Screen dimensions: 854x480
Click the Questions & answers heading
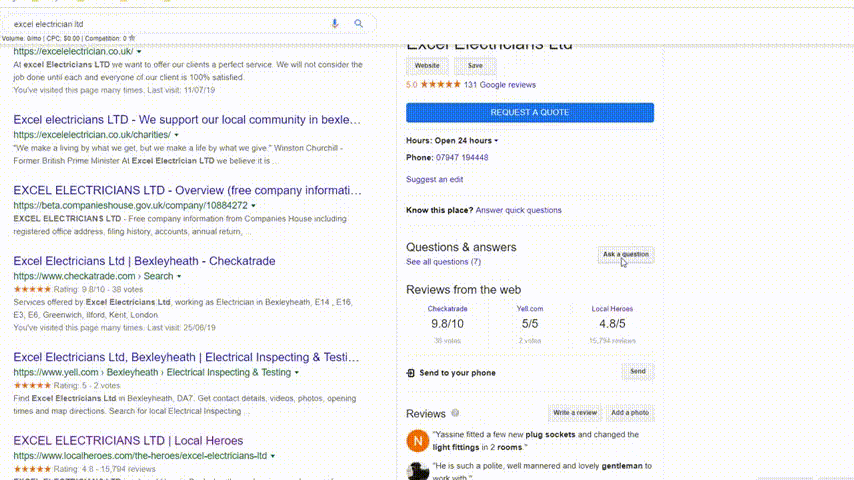(461, 247)
